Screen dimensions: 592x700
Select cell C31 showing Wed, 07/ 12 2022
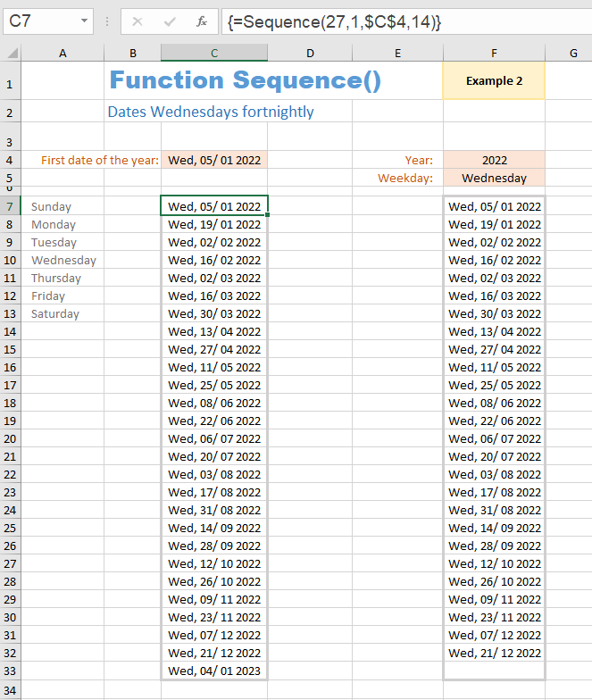214,635
